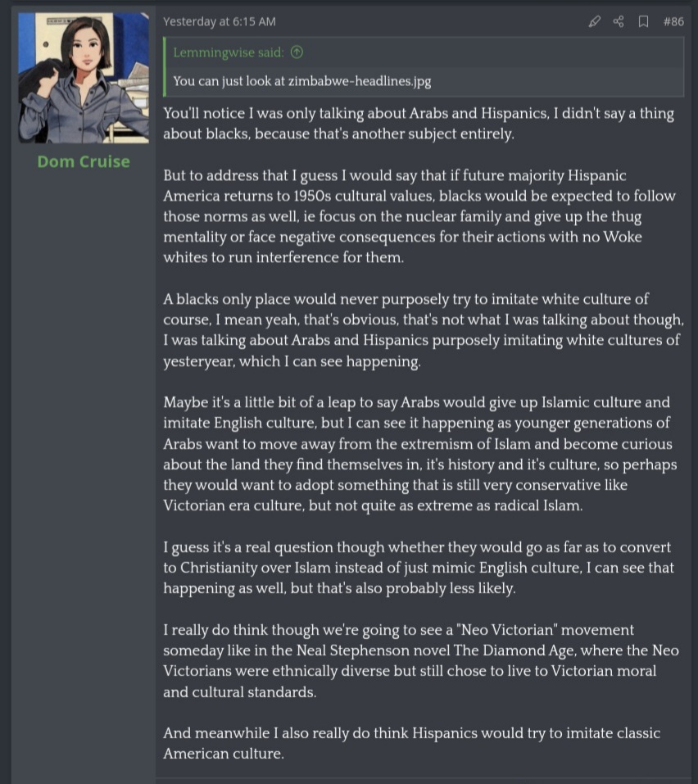Screen dimensions: 698x784
Task: Click the 'Yesterday at 6:15 AM' timestamp
Action: (x=219, y=21)
